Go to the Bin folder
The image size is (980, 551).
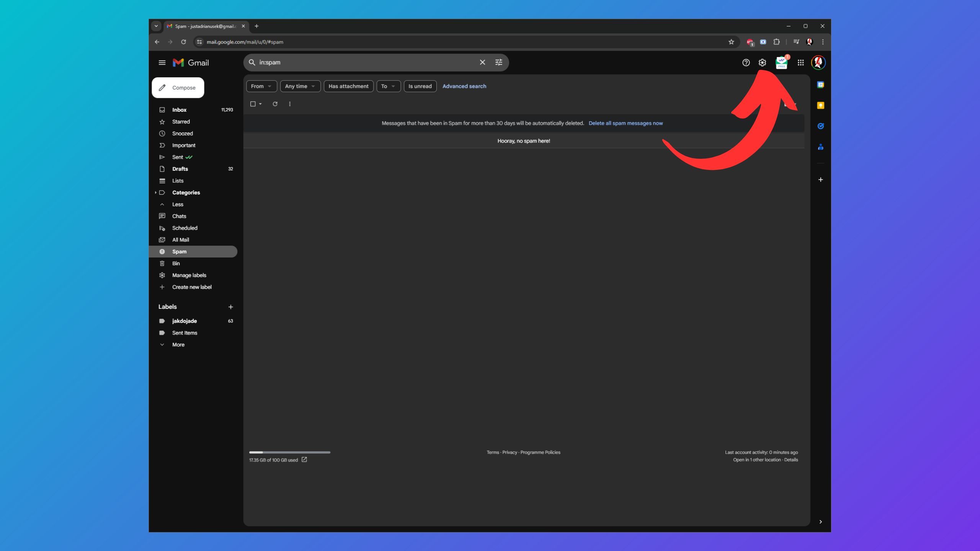[x=176, y=263]
